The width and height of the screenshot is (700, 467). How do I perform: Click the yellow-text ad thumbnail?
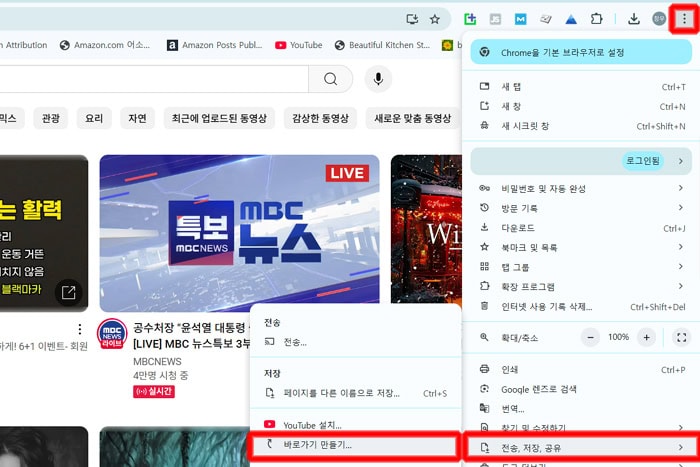[44, 233]
